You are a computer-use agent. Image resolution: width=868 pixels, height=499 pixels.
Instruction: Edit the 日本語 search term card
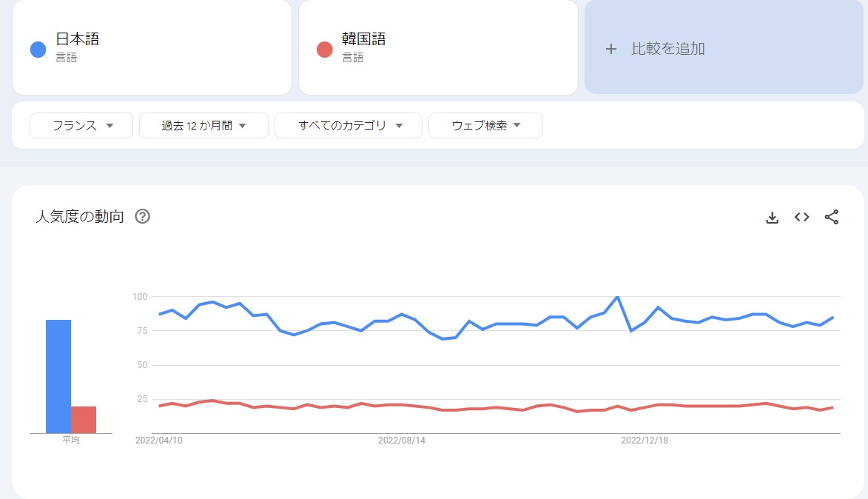point(152,47)
